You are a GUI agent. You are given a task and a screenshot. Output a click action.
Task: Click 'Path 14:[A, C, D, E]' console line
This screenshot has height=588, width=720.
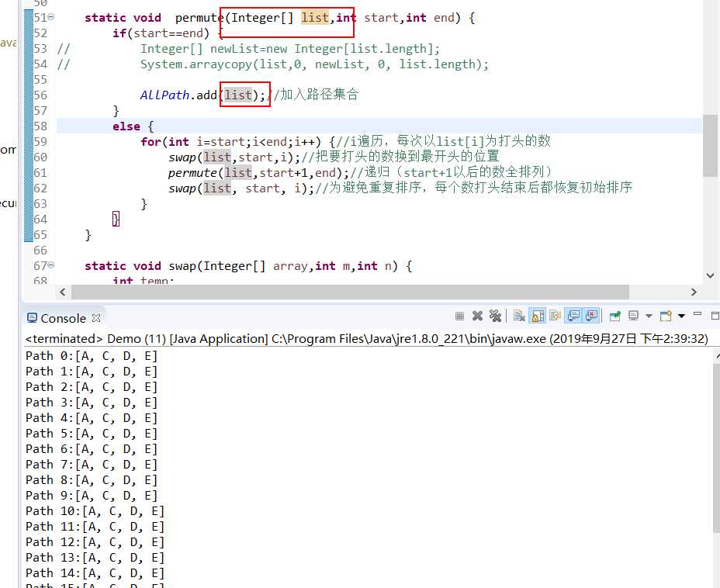coord(95,572)
